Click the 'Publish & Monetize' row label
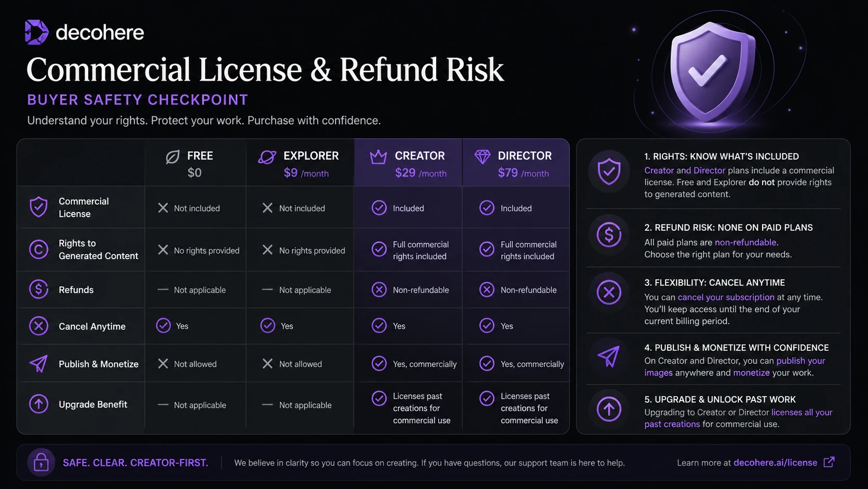The width and height of the screenshot is (868, 489). pos(98,364)
